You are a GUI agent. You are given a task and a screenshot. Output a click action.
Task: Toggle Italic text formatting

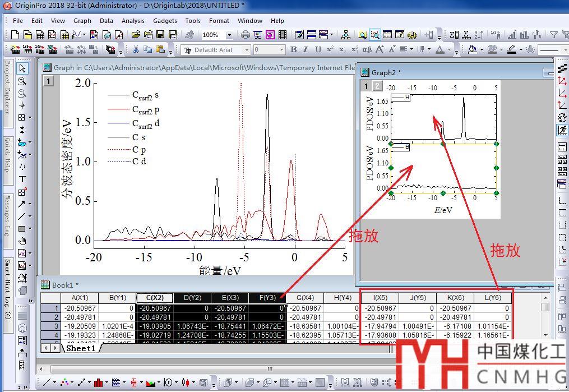coord(306,49)
